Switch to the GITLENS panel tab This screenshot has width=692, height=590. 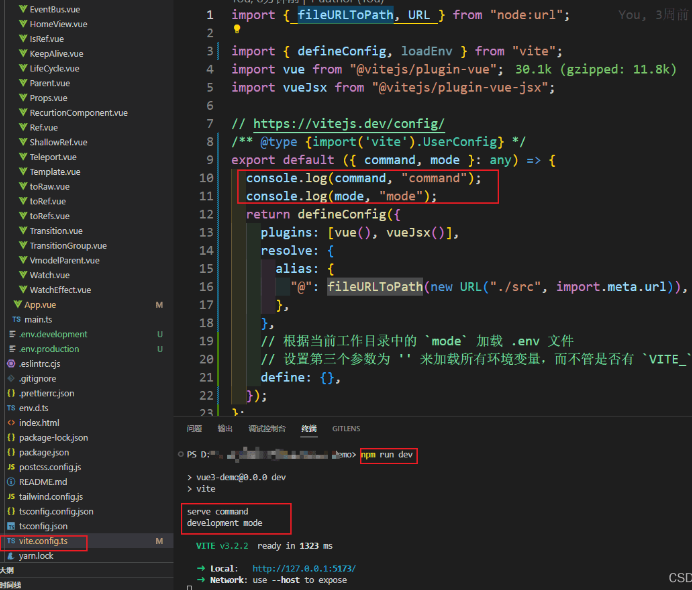coord(346,428)
